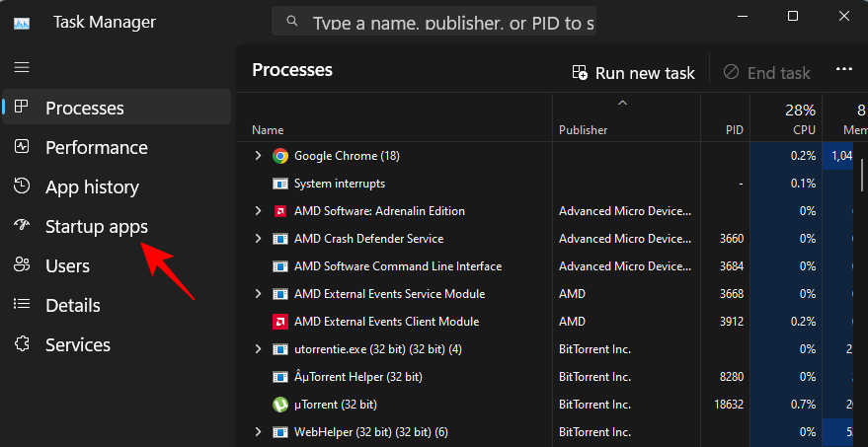
Task: Open the Users page icon
Action: [22, 265]
